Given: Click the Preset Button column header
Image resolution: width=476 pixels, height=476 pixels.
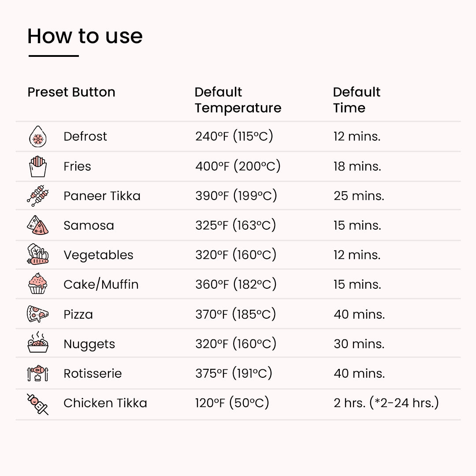Looking at the screenshot, I should (x=71, y=92).
